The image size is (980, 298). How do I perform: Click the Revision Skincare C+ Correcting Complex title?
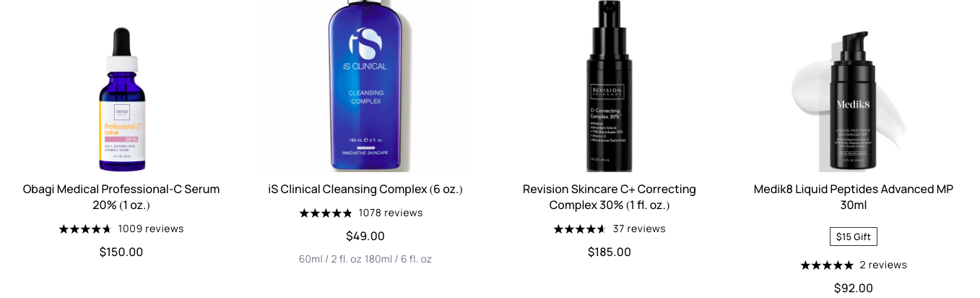pyautogui.click(x=610, y=197)
